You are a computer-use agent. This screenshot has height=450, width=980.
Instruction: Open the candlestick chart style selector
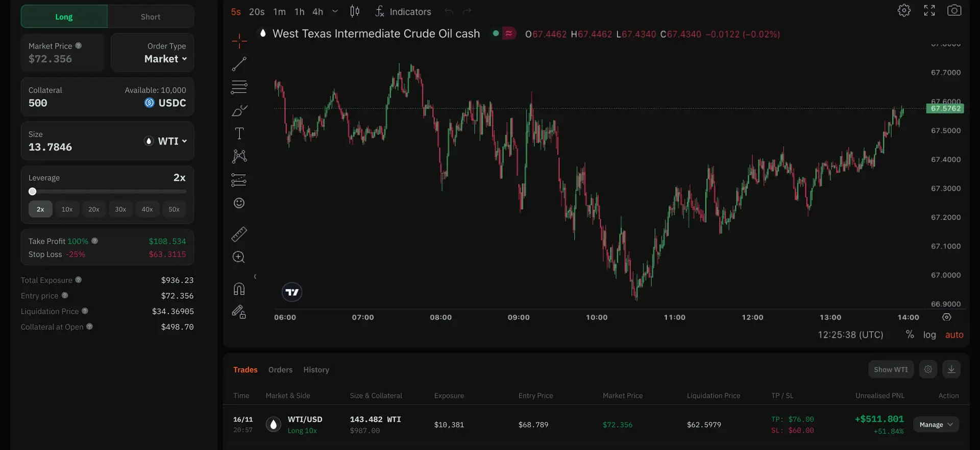coord(355,11)
